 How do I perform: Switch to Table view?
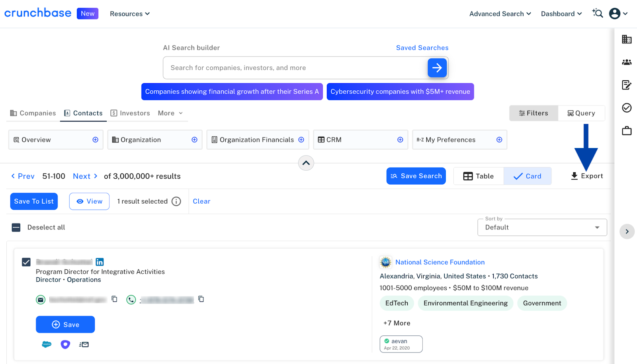click(x=479, y=176)
